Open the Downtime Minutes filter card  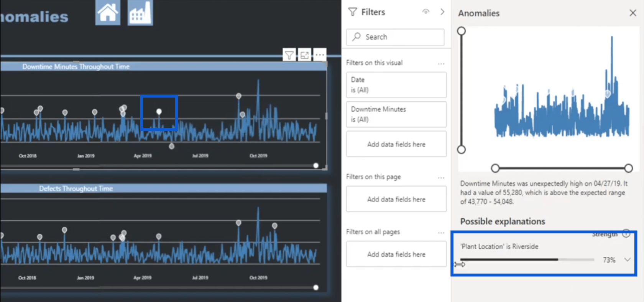point(396,114)
